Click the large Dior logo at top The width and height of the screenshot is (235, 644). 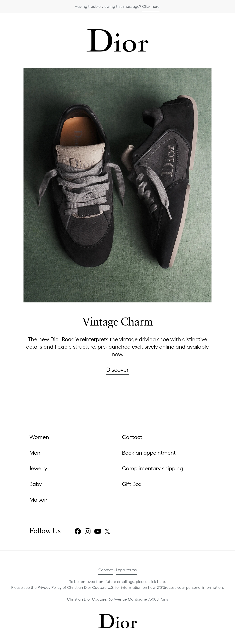pos(117,40)
